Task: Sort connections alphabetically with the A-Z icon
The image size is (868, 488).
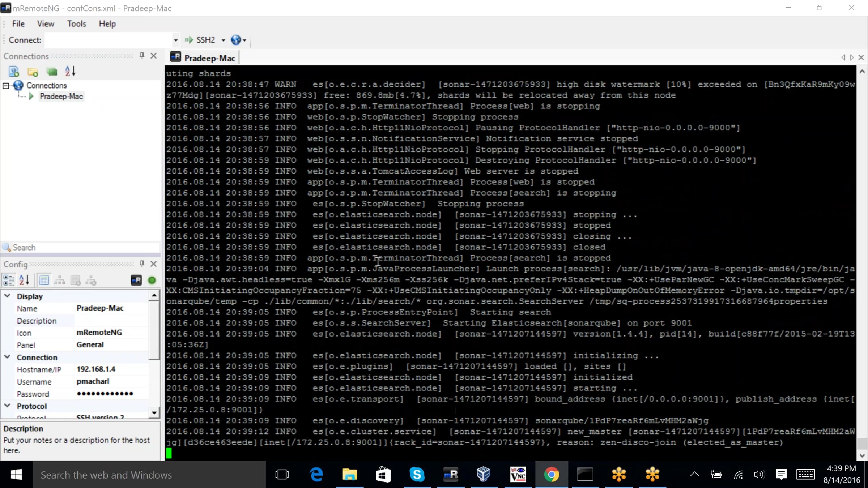Action: click(x=70, y=71)
